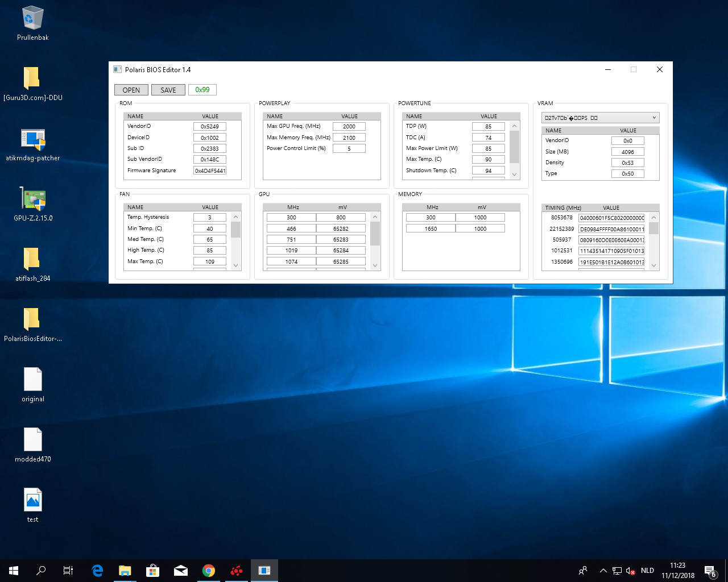Edit Temp. Hysteresis fan value
728x582 pixels.
click(210, 218)
